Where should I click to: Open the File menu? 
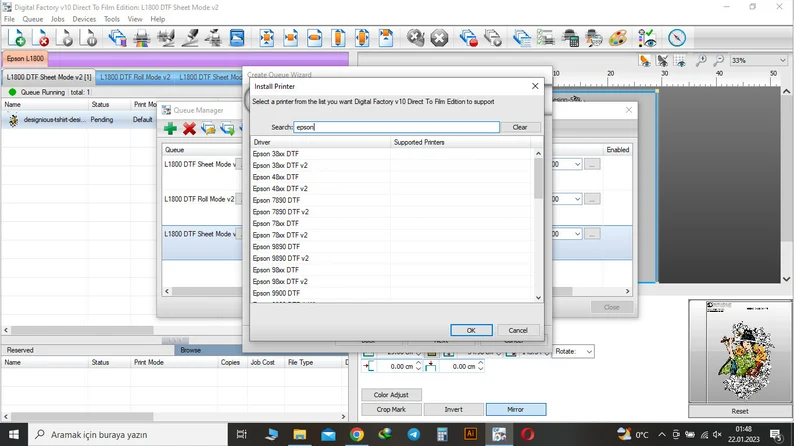pyautogui.click(x=9, y=19)
